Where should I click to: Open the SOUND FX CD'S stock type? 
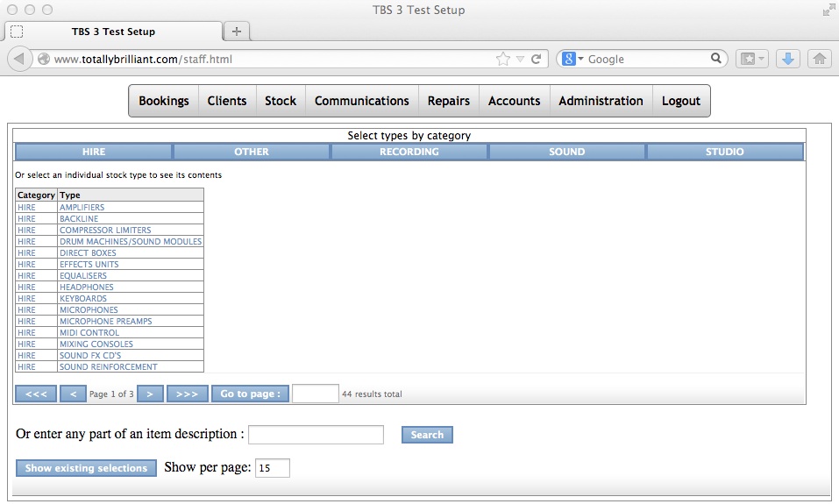[x=90, y=355]
